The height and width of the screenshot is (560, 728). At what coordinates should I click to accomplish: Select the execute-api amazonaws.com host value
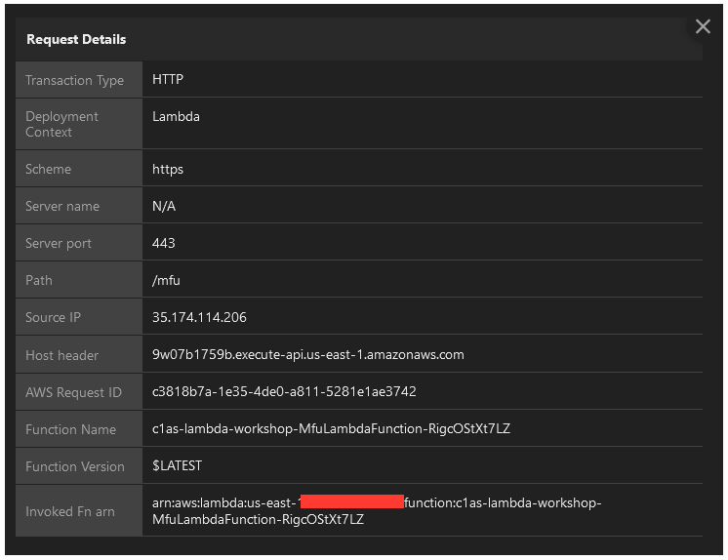click(307, 355)
